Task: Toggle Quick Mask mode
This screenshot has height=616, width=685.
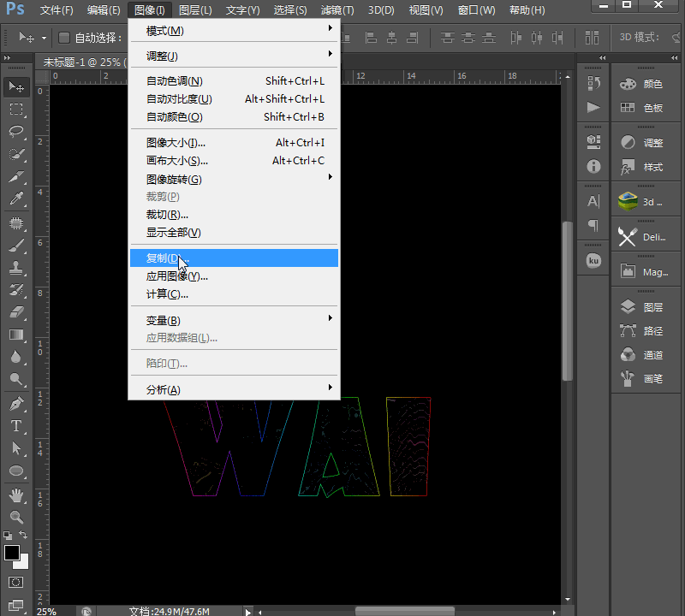Action: click(x=15, y=583)
